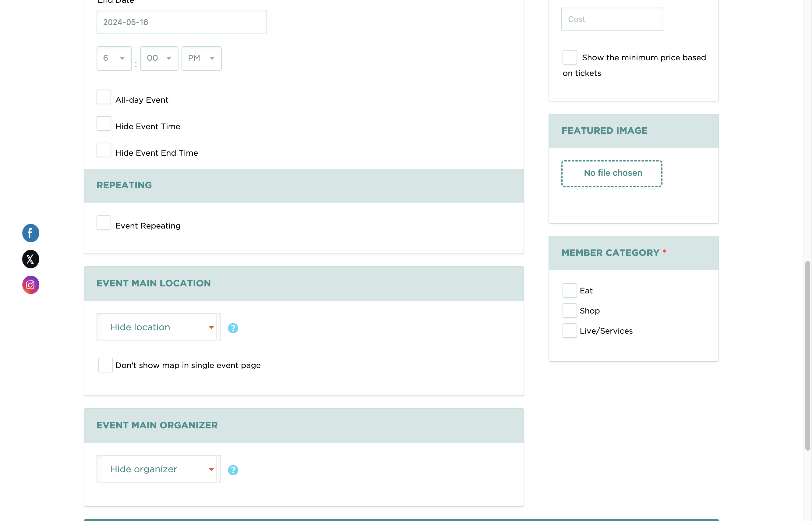This screenshot has height=521, width=812.
Task: Click the Cost input field
Action: [x=613, y=19]
